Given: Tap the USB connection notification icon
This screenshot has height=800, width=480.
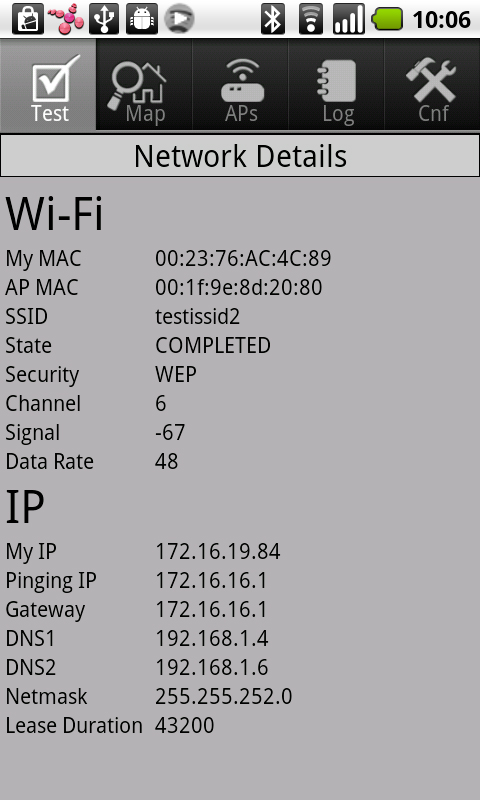Looking at the screenshot, I should coord(104,19).
